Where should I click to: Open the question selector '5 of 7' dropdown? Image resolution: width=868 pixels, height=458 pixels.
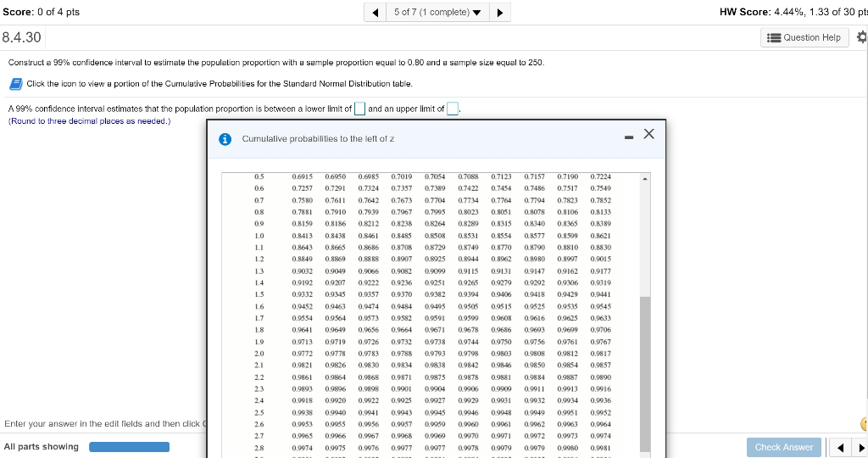[x=437, y=12]
